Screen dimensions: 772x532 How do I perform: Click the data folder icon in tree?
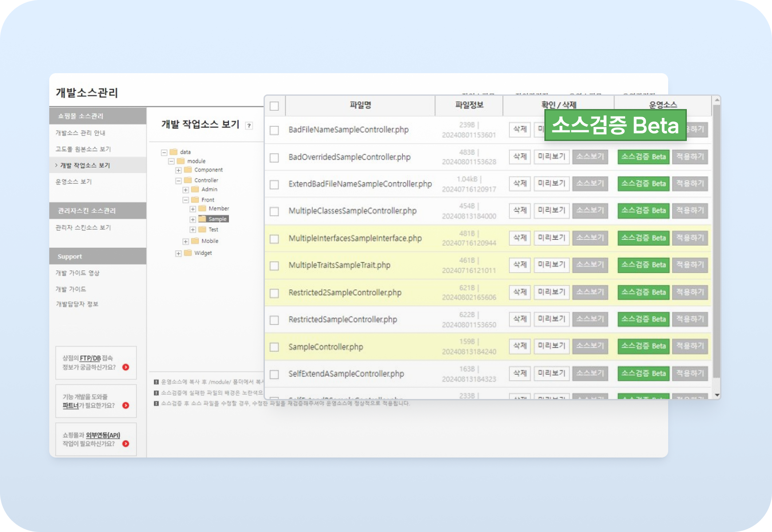[173, 152]
